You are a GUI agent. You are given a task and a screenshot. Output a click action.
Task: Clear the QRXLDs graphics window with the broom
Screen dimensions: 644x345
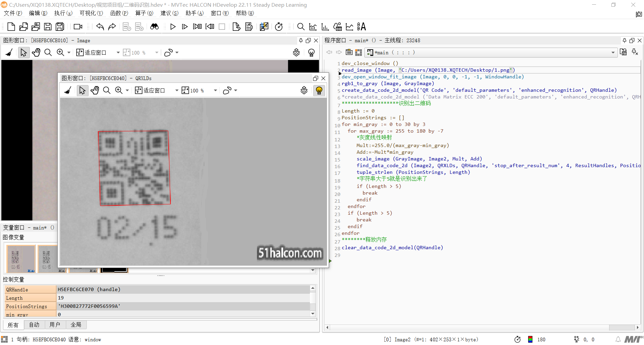(68, 90)
